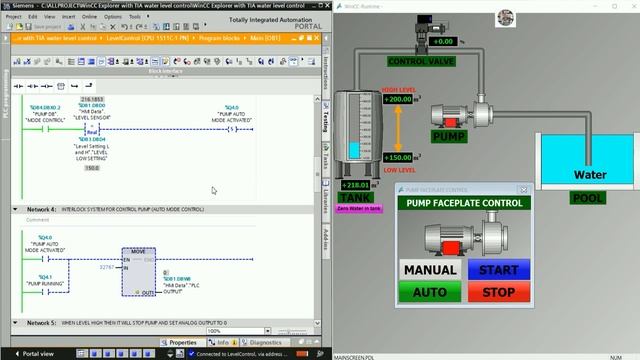Click the delete network icon in block toolbar

[27, 62]
